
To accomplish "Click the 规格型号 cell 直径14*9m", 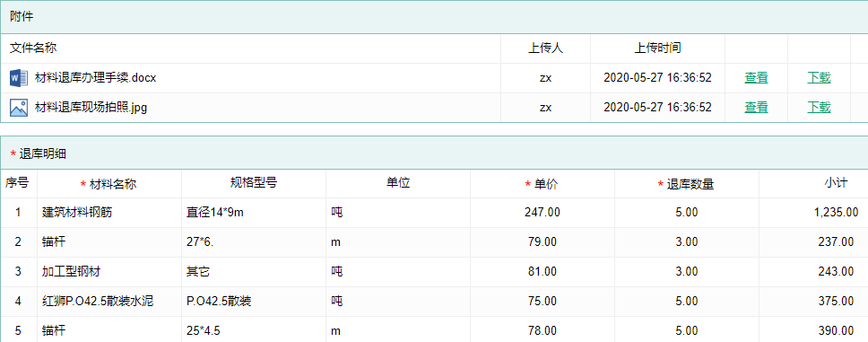I will pyautogui.click(x=254, y=213).
